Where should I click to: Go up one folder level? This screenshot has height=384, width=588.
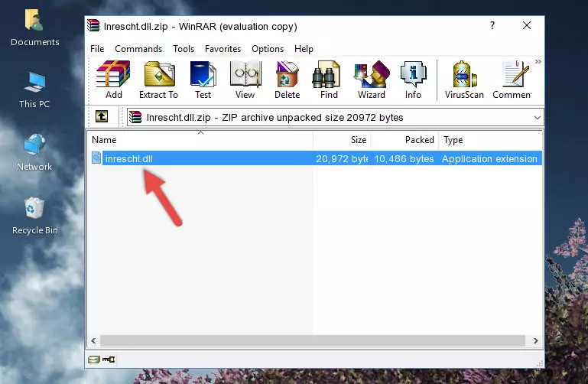[102, 116]
